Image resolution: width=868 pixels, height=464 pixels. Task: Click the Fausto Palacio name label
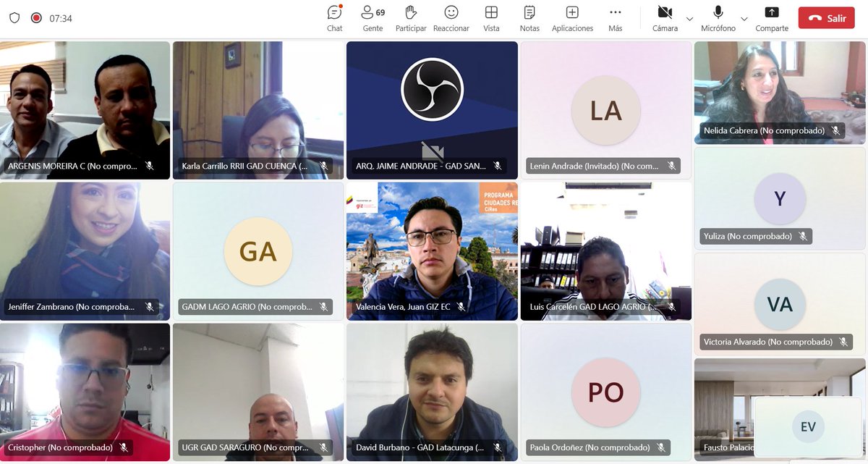coord(728,447)
